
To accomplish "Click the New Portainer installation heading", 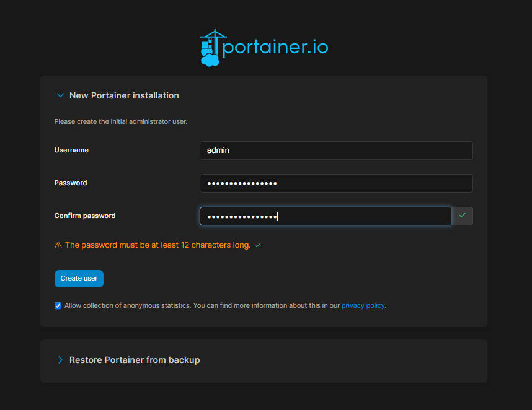I will click(124, 95).
